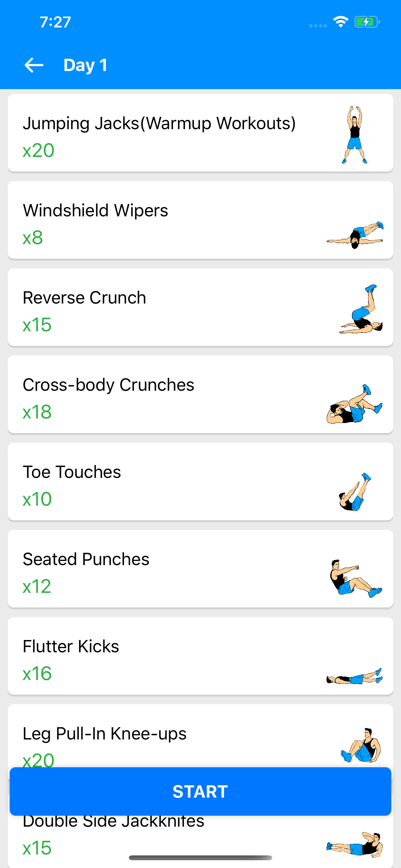The height and width of the screenshot is (868, 401).
Task: Tap the Leg Pull-In Knee-ups illustration
Action: 361,745
